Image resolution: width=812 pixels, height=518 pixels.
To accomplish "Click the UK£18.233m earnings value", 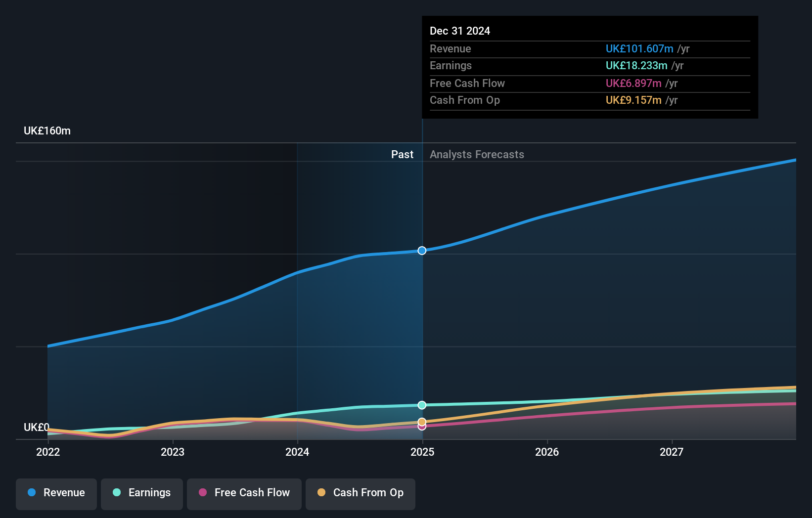I will tap(636, 65).
